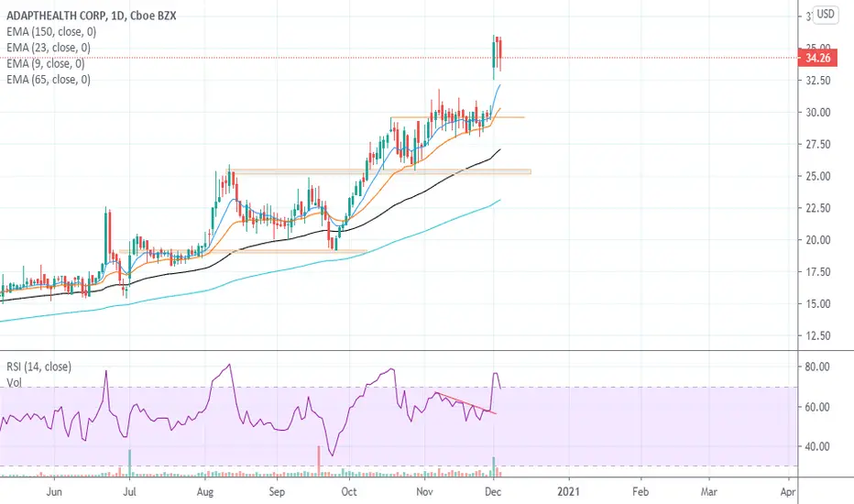Click the RSI (14, close) indicator label
Viewport: 854px width, 504px height.
(38, 367)
